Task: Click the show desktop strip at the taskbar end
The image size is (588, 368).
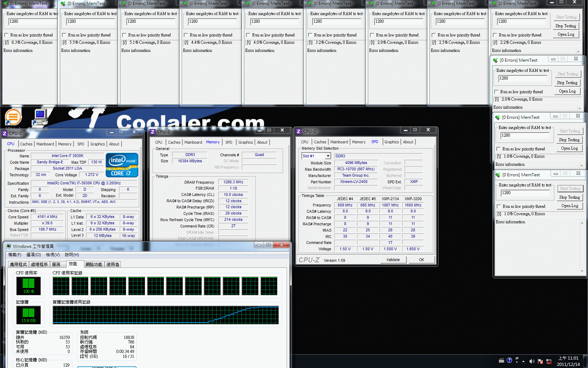Action: click(x=585, y=361)
